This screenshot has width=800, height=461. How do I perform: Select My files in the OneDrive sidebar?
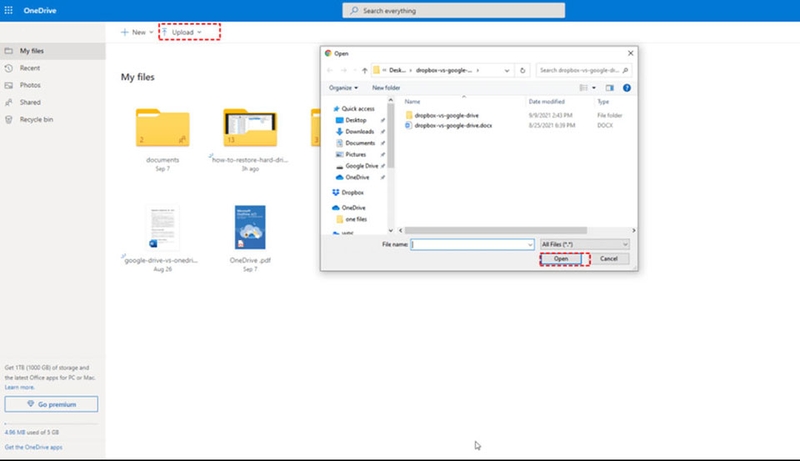pos(53,51)
